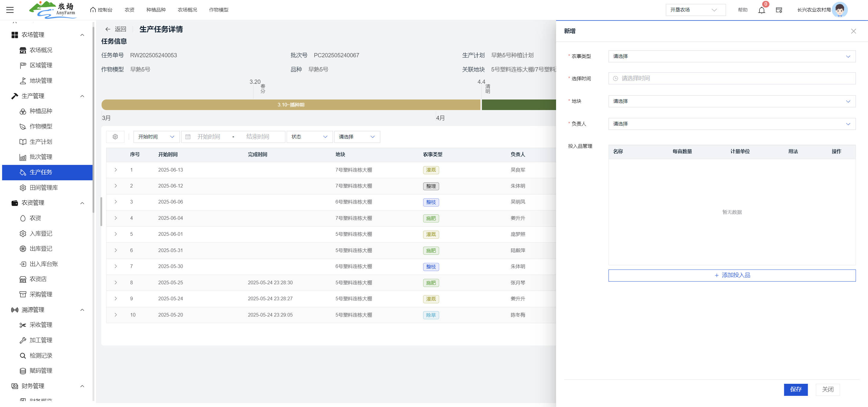Click the window icon beside the bell
The height and width of the screenshot is (407, 868).
[779, 10]
